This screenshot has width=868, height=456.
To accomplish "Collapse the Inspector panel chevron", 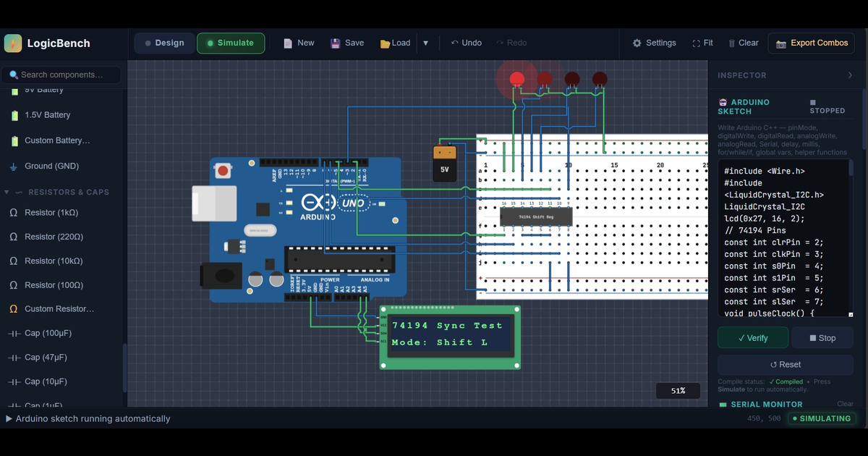I will tap(850, 75).
